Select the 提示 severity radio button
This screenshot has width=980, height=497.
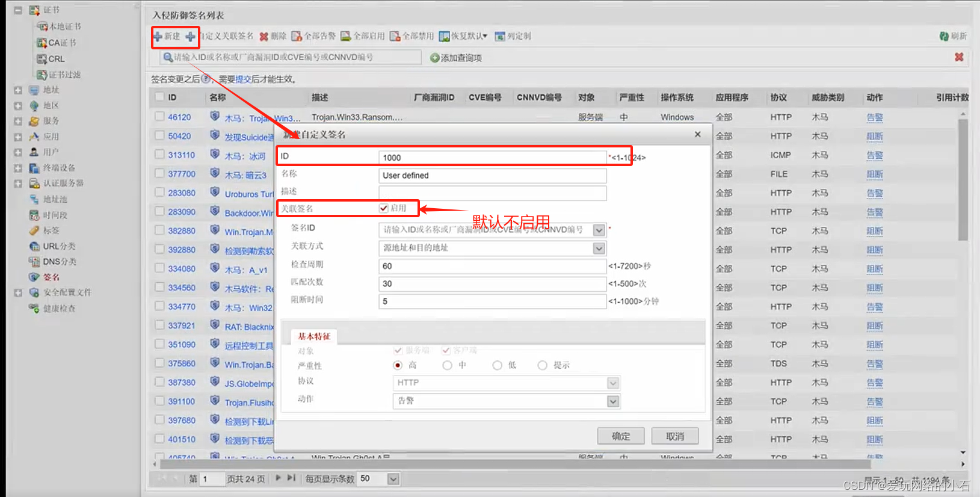pyautogui.click(x=543, y=365)
